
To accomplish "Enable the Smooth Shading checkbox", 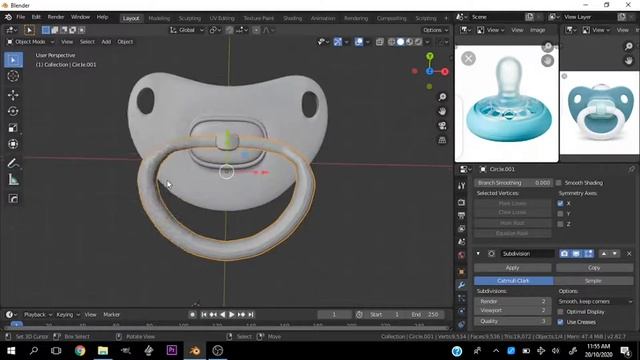I will (x=559, y=183).
